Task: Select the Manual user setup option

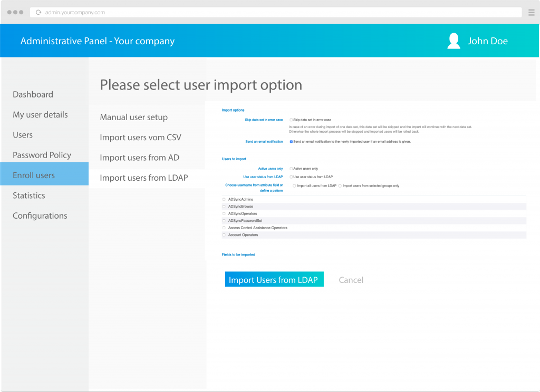Action: pos(133,117)
